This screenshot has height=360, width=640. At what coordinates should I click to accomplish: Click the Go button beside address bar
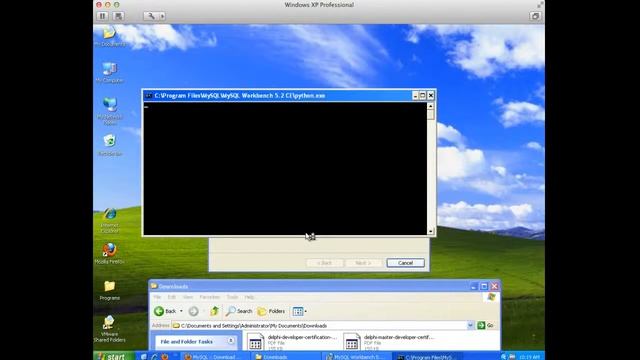pos(486,325)
